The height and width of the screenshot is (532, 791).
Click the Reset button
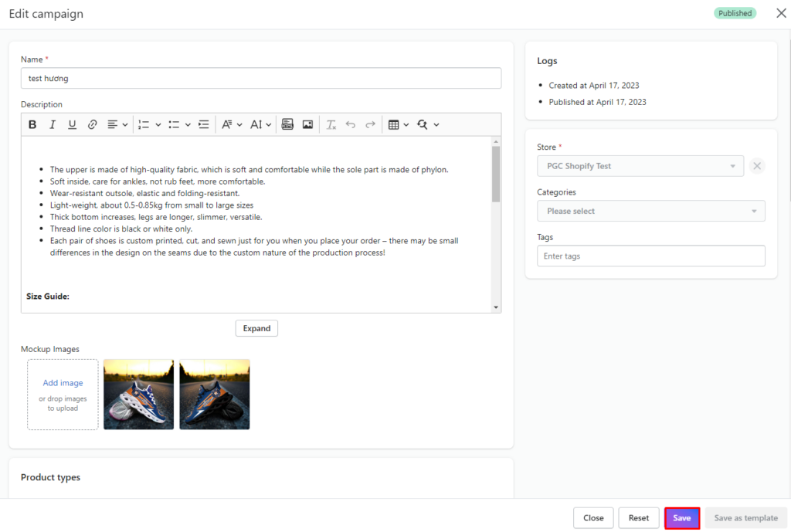(x=639, y=518)
